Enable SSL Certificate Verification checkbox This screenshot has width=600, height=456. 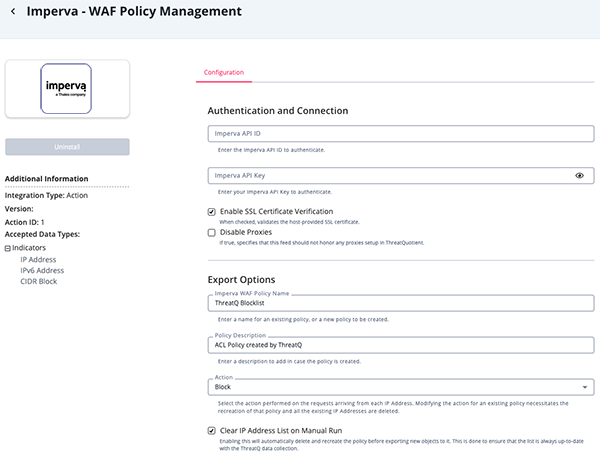211,212
